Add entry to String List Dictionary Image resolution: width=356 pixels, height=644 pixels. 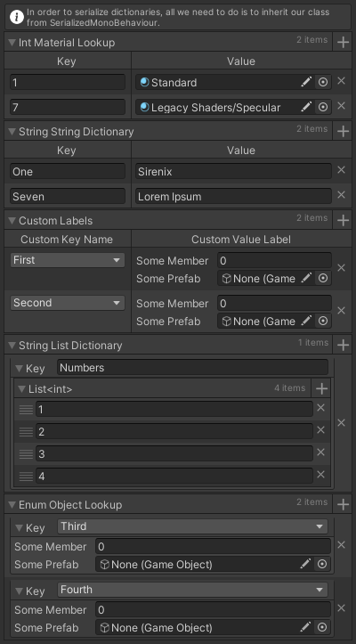pyautogui.click(x=343, y=345)
